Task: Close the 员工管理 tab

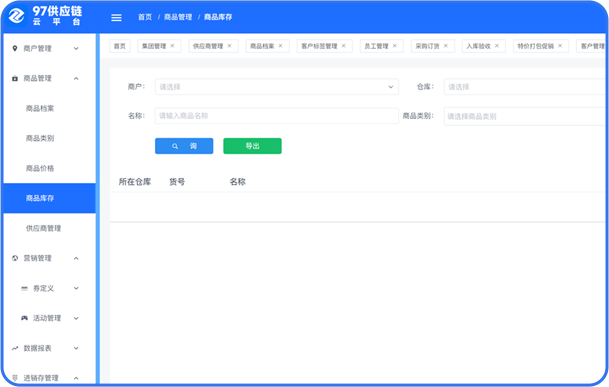Action: tap(395, 46)
